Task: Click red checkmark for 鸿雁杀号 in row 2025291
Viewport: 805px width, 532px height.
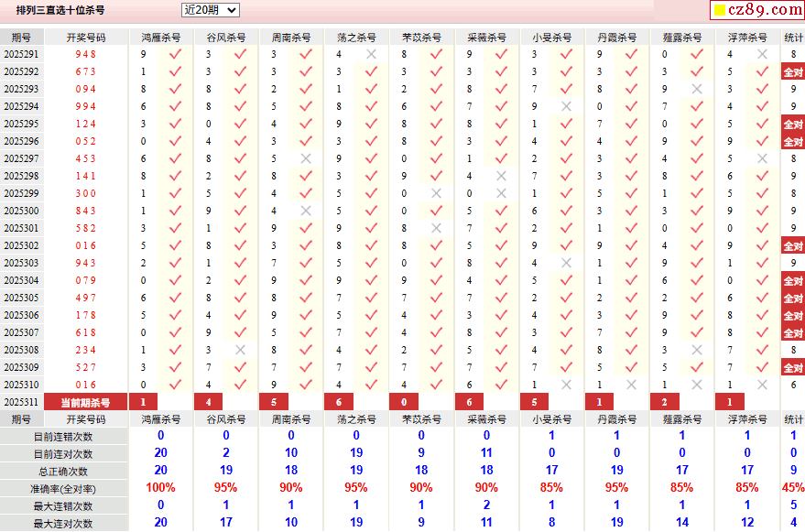Action: 175,54
